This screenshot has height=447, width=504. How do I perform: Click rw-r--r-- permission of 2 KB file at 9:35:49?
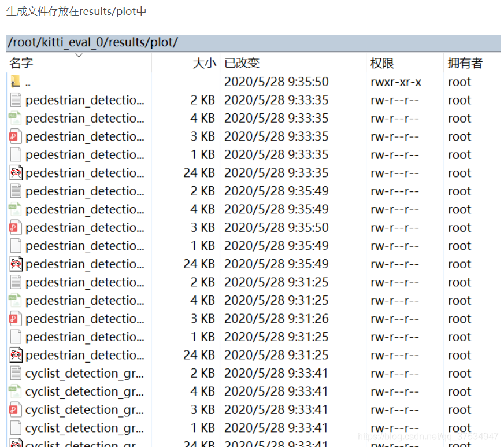tap(395, 191)
